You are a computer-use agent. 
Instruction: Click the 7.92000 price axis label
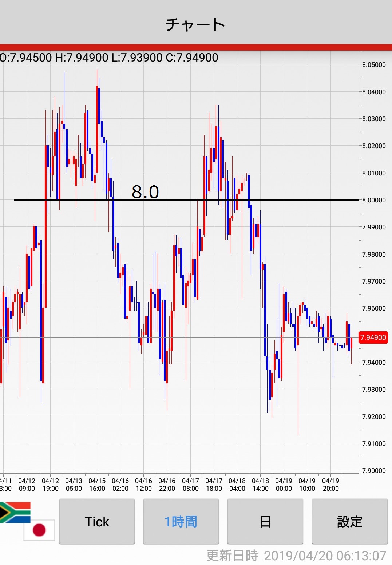point(374,416)
